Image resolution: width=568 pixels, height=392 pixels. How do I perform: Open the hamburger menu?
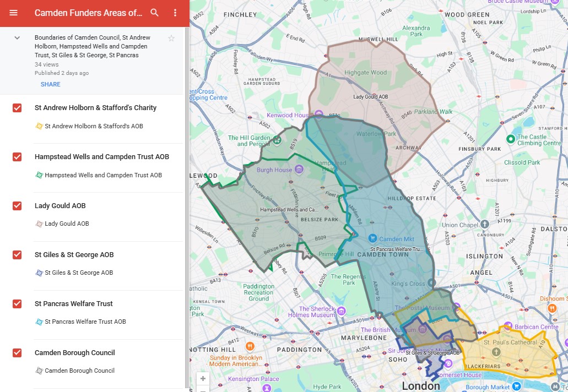tap(13, 13)
